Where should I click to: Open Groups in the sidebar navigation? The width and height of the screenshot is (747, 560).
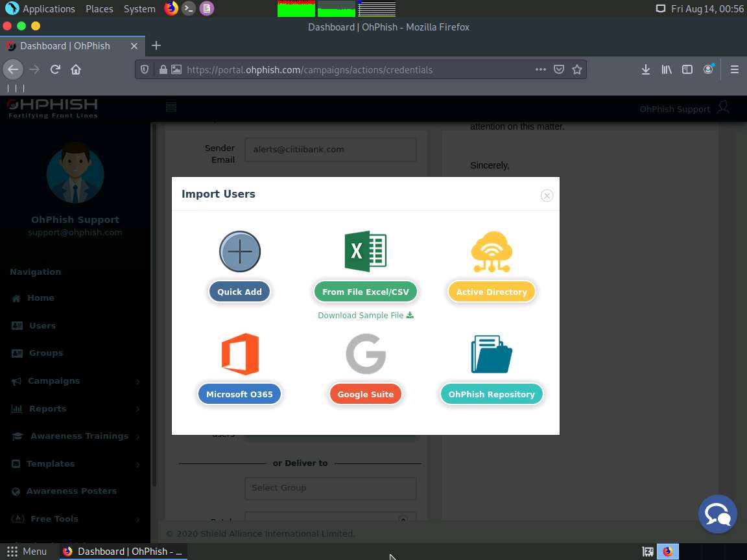pos(46,353)
